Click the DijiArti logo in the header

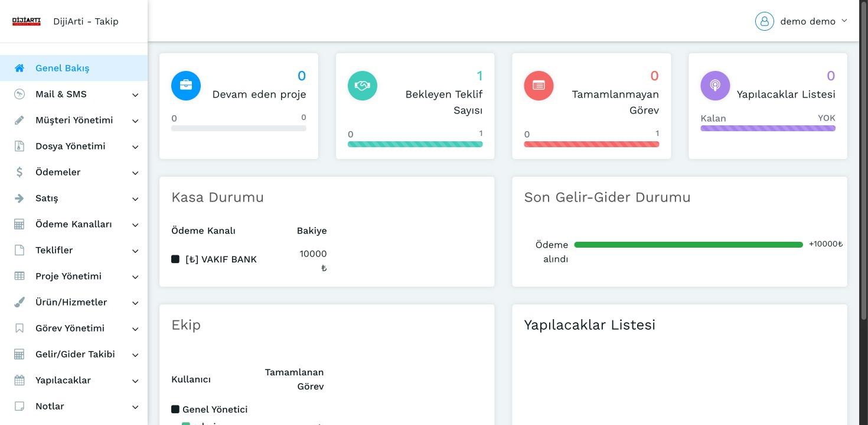tap(27, 21)
